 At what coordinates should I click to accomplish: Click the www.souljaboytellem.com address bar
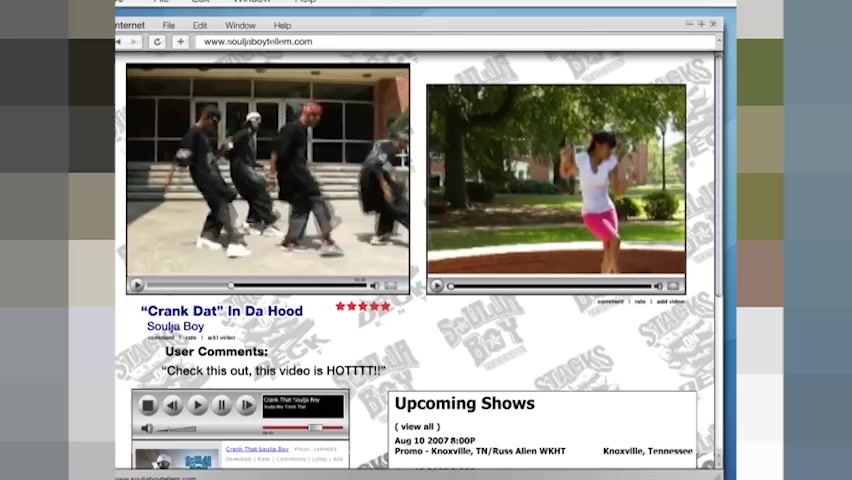click(455, 42)
